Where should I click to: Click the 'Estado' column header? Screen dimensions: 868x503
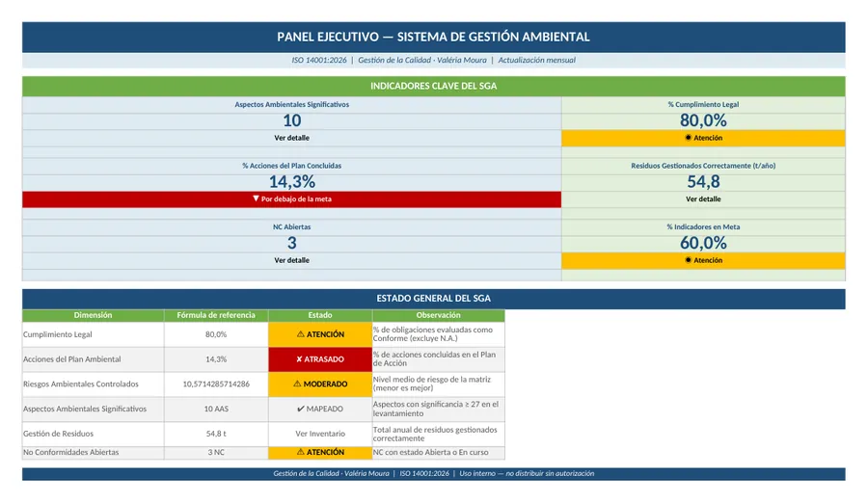pyautogui.click(x=320, y=315)
